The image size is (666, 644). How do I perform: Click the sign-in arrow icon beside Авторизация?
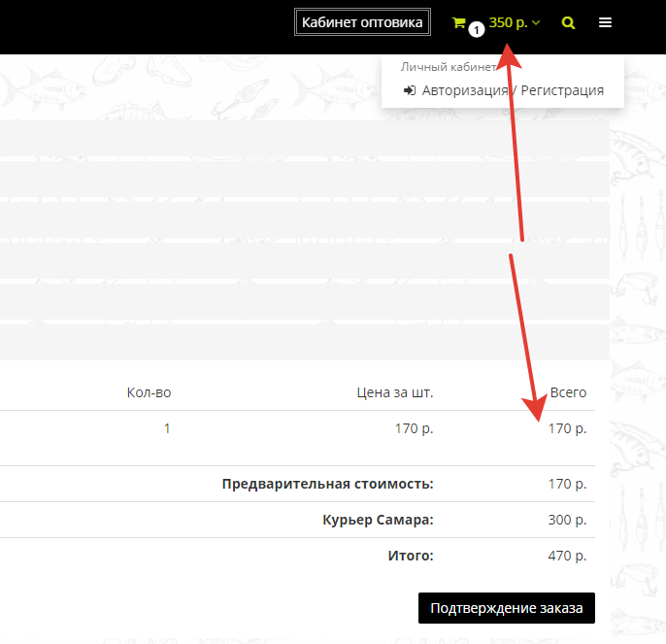[x=410, y=90]
